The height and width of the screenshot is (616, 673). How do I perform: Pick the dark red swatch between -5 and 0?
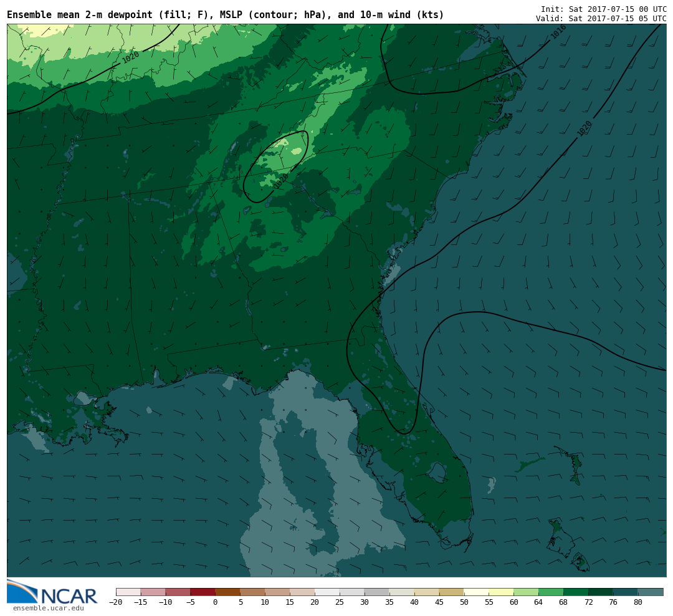pyautogui.click(x=203, y=592)
